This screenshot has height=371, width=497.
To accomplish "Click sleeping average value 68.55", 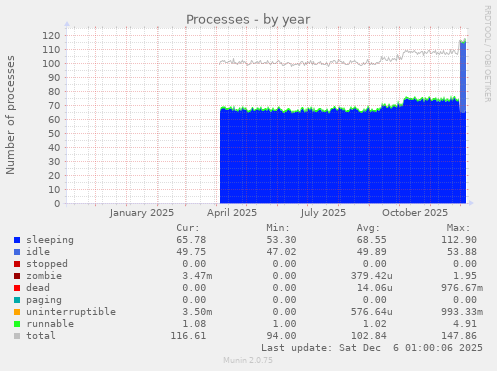I will [372, 240].
